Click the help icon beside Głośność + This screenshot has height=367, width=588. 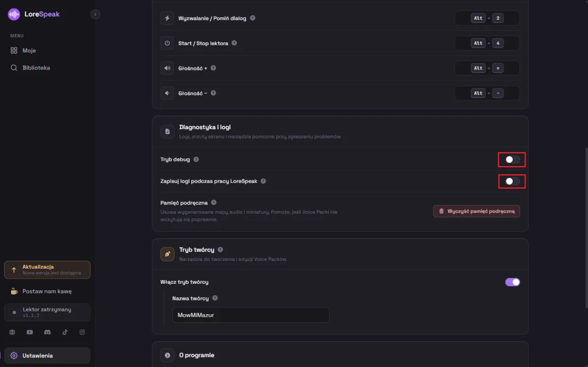213,68
